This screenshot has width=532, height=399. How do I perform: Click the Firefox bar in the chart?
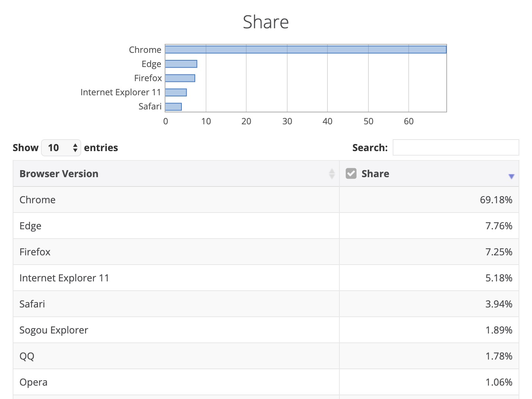click(x=180, y=78)
